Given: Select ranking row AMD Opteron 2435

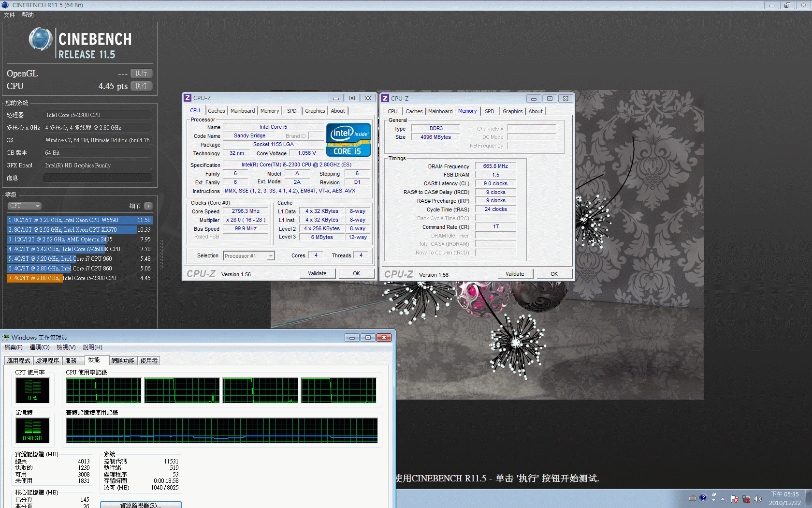Looking at the screenshot, I should tap(79, 239).
